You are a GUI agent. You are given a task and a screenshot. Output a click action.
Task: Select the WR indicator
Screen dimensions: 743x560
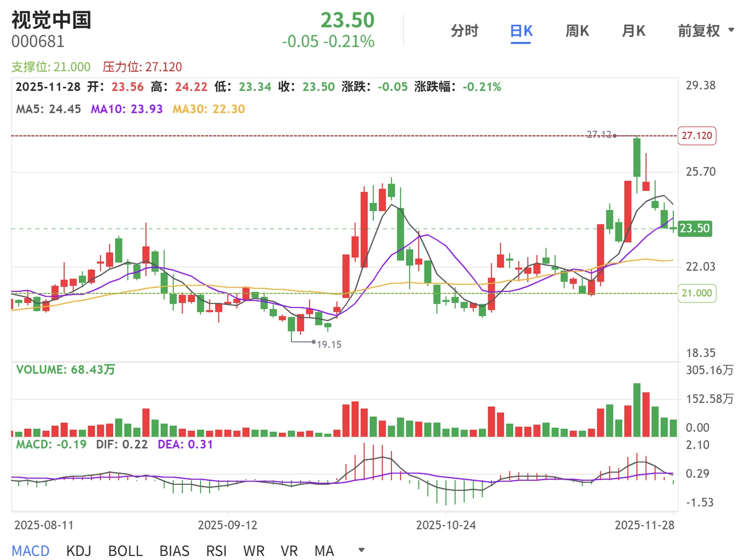[254, 551]
